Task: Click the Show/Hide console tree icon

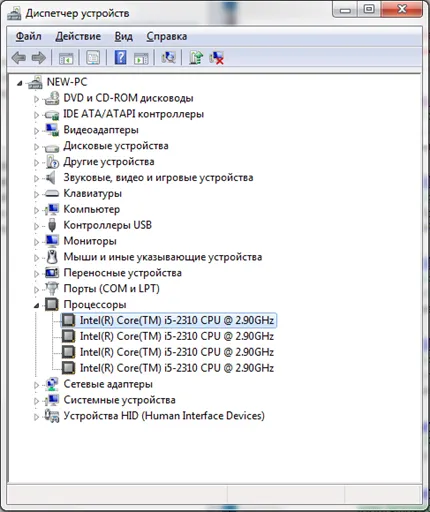Action: 66,59
